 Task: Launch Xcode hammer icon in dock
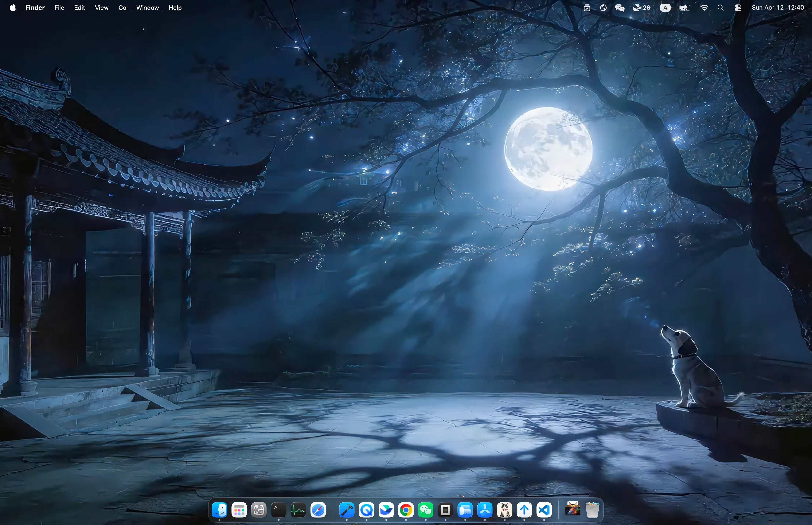point(347,510)
